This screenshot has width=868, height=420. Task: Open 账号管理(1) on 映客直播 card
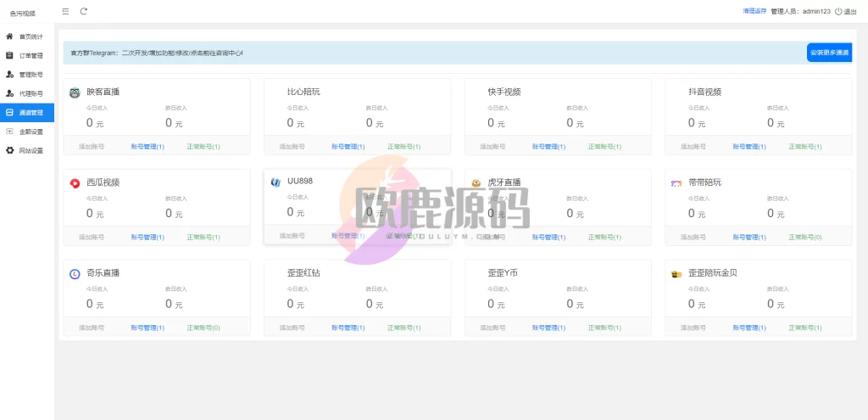point(147,147)
